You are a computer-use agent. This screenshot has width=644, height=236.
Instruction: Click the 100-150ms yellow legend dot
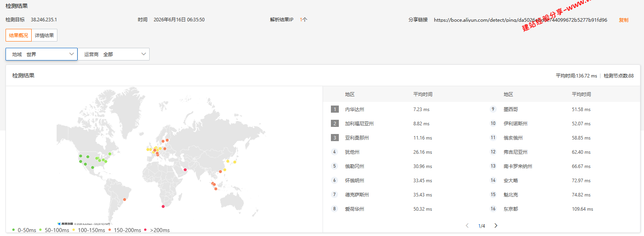[x=74, y=230]
